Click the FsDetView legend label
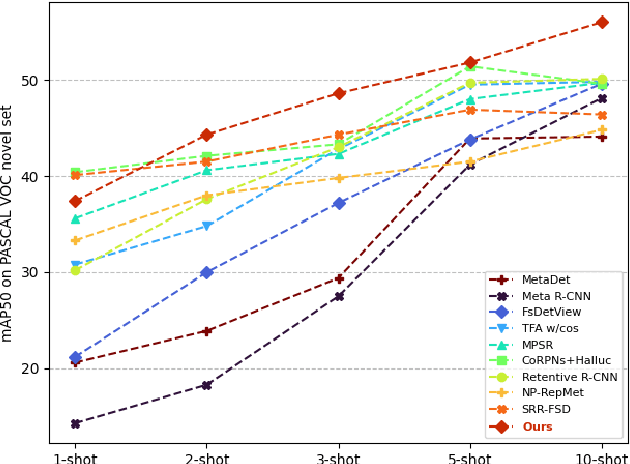The height and width of the screenshot is (464, 630). coord(551,312)
